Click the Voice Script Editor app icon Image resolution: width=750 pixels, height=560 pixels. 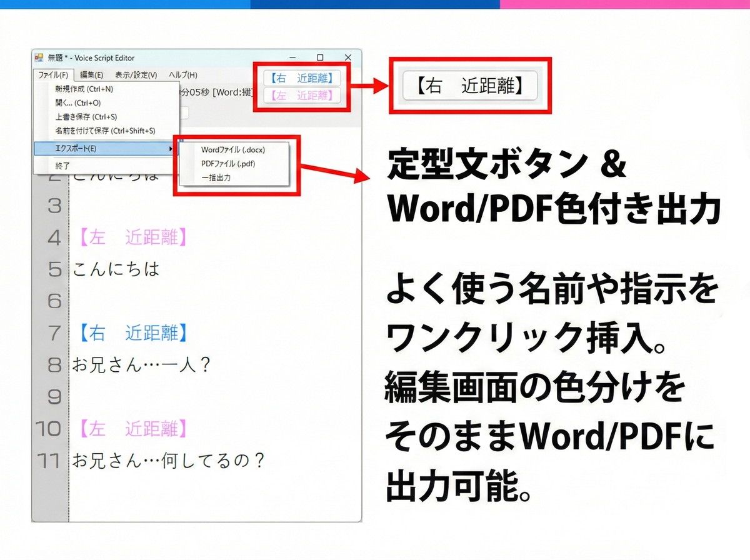39,57
